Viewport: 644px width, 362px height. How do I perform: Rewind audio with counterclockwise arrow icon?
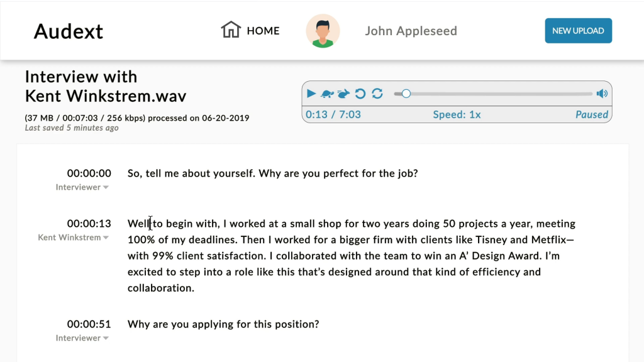pyautogui.click(x=360, y=94)
